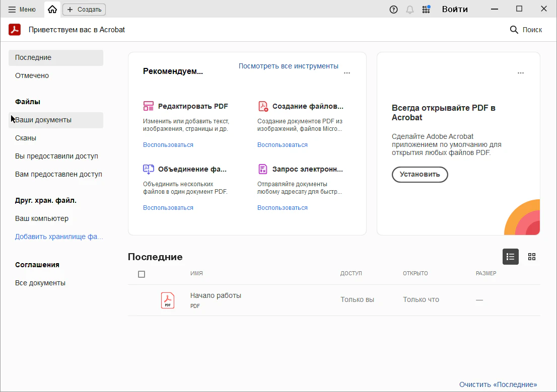The width and height of the screenshot is (557, 392).
Task: Open the Начало работы file name
Action: [x=216, y=295]
